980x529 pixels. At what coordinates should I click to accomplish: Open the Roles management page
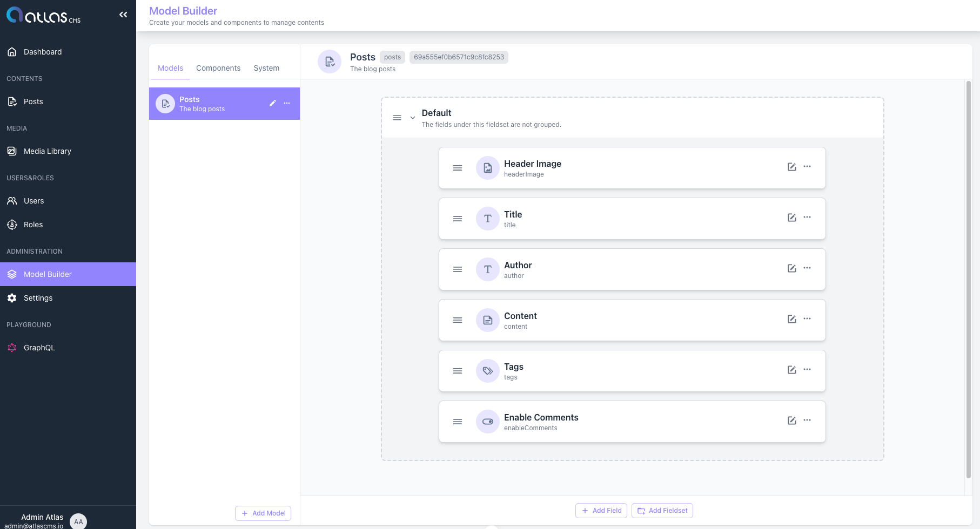tap(33, 225)
